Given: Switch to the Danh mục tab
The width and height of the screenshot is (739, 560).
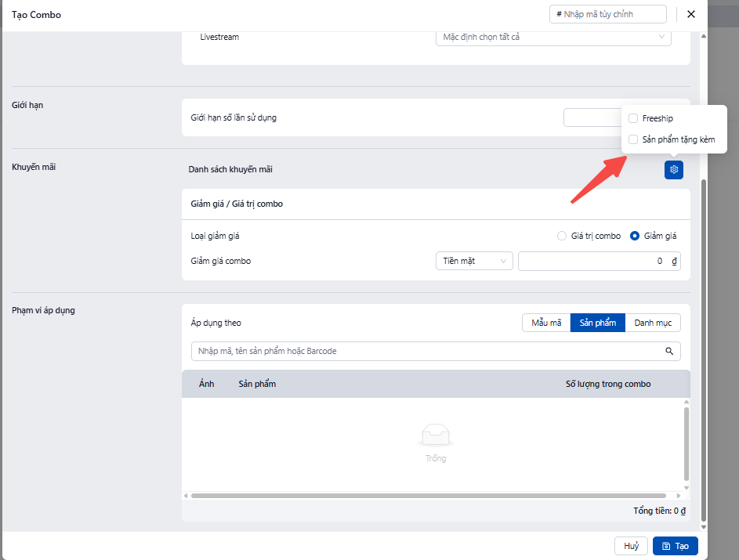Looking at the screenshot, I should click(x=653, y=323).
